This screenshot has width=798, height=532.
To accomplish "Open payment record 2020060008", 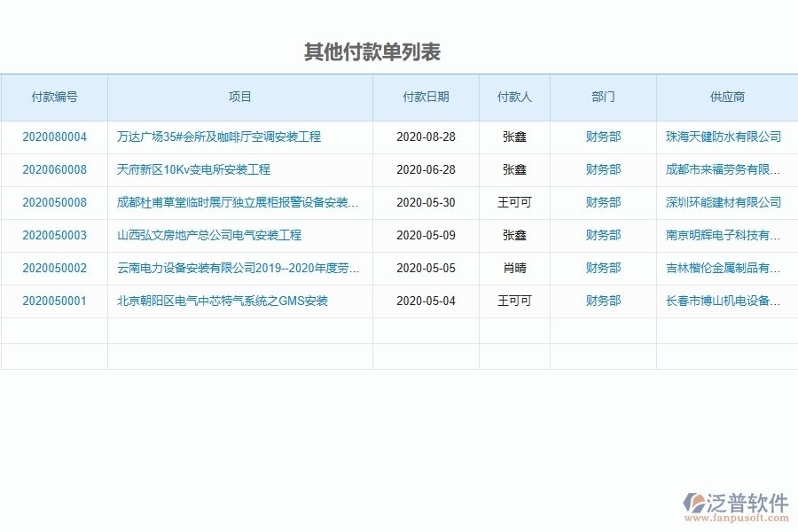I will (54, 169).
